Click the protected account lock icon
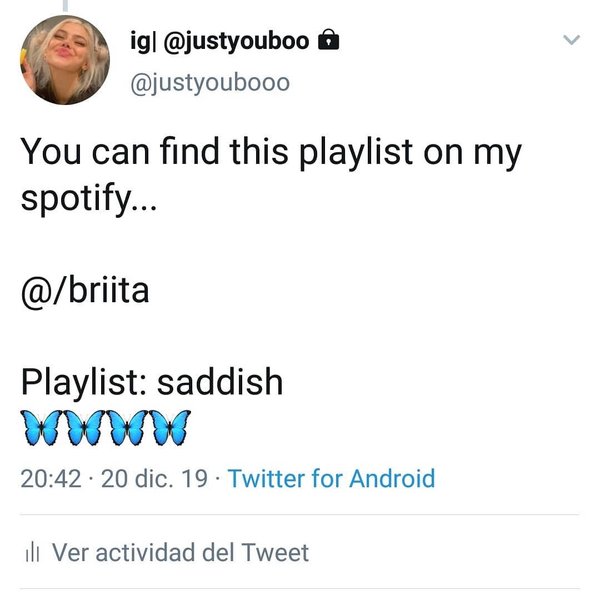Viewport: 600px width, 600px height. (329, 39)
